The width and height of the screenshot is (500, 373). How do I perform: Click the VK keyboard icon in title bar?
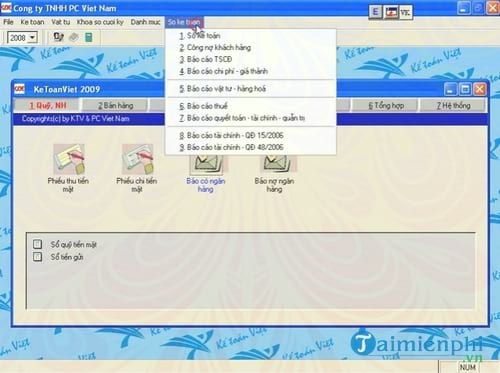coord(405,12)
